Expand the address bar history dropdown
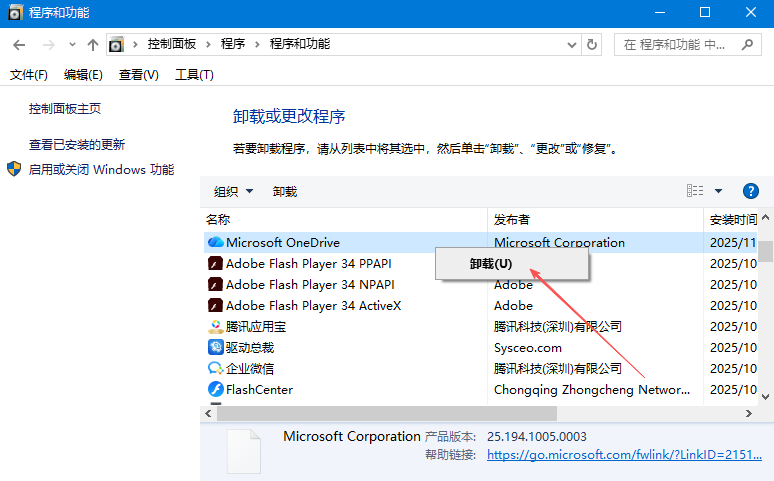The image size is (774, 481). point(570,45)
